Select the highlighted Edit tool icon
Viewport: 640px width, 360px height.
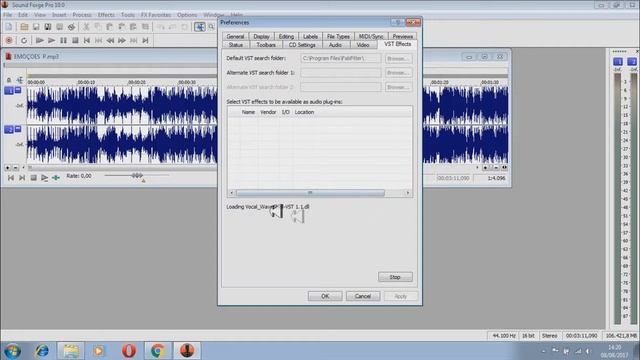tap(200, 27)
